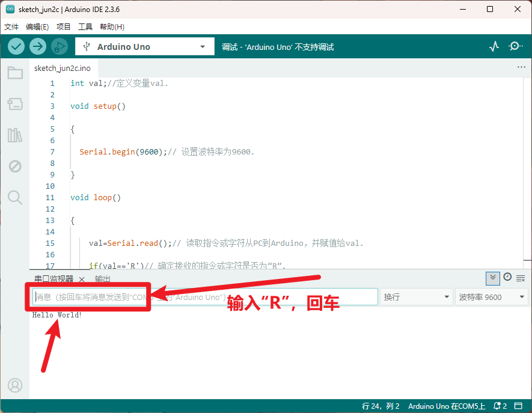Viewport: 532px width, 413px height.
Task: Open the Search sidebar icon
Action: tap(15, 198)
